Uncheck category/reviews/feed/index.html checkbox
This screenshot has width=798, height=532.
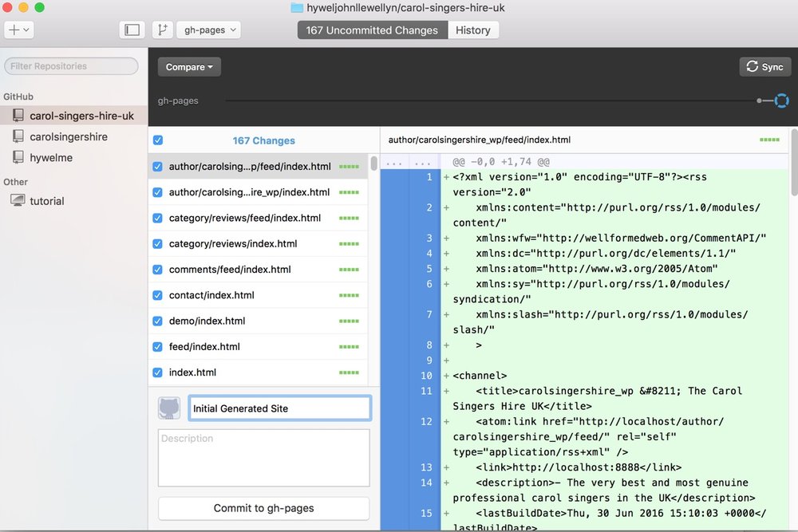pyautogui.click(x=158, y=219)
